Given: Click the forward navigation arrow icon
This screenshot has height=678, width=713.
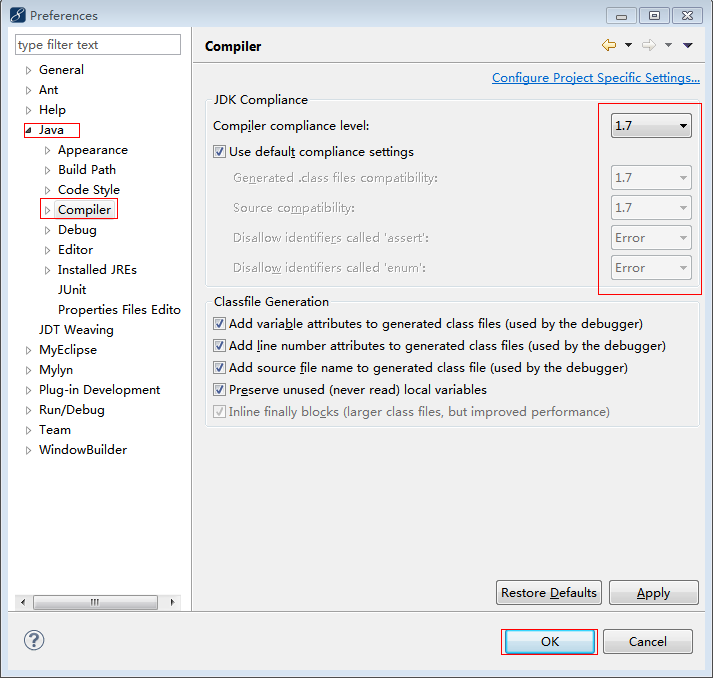Looking at the screenshot, I should point(649,45).
